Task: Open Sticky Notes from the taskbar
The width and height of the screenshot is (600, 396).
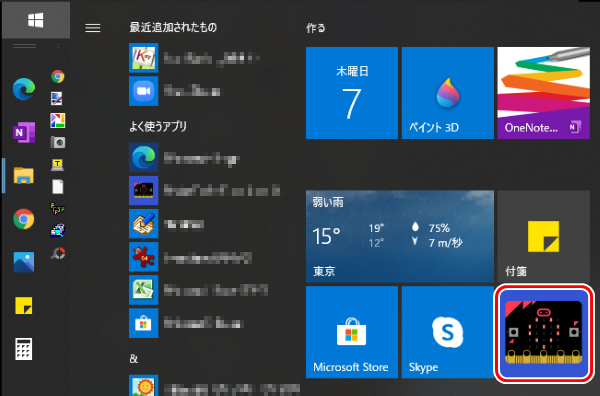Action: coord(24,305)
